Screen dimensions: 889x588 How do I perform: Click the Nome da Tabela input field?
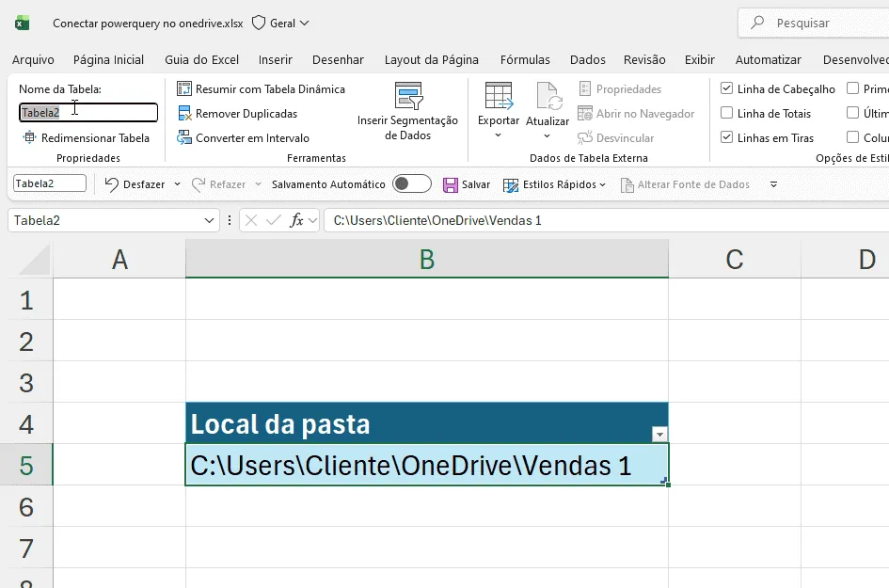point(88,112)
